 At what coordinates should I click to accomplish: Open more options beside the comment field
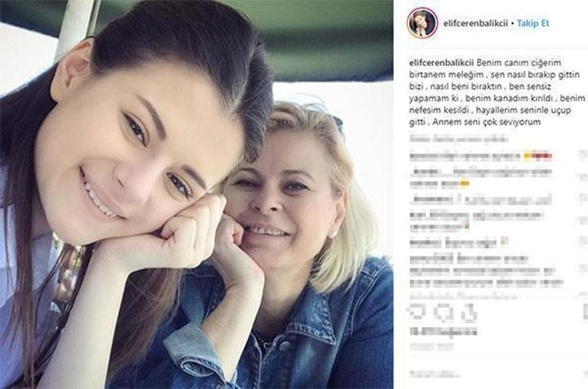point(585,374)
